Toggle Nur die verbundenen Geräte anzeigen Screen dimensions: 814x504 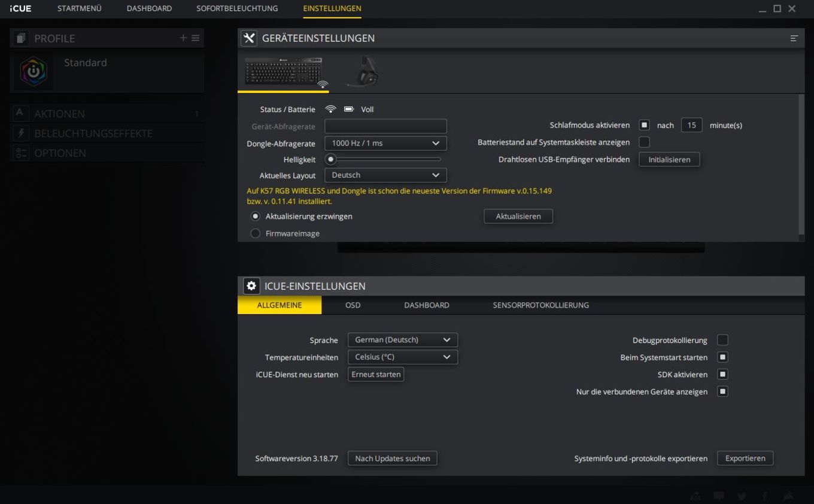(722, 391)
